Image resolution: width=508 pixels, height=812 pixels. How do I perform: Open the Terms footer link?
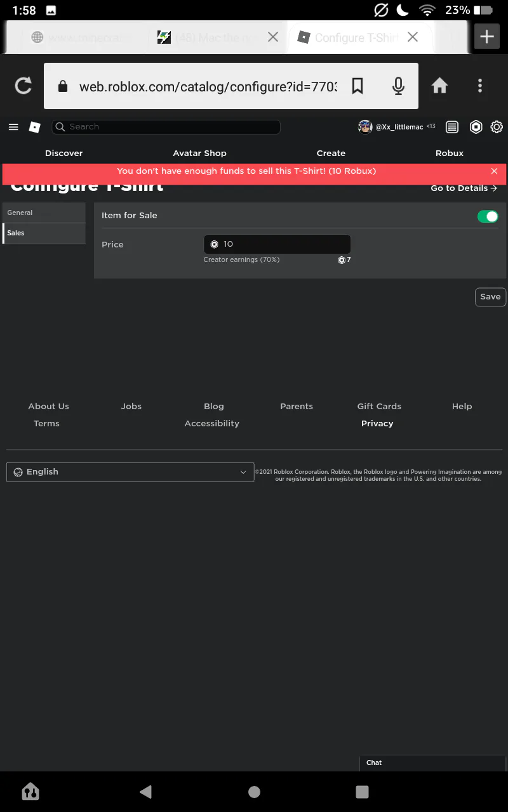46,424
